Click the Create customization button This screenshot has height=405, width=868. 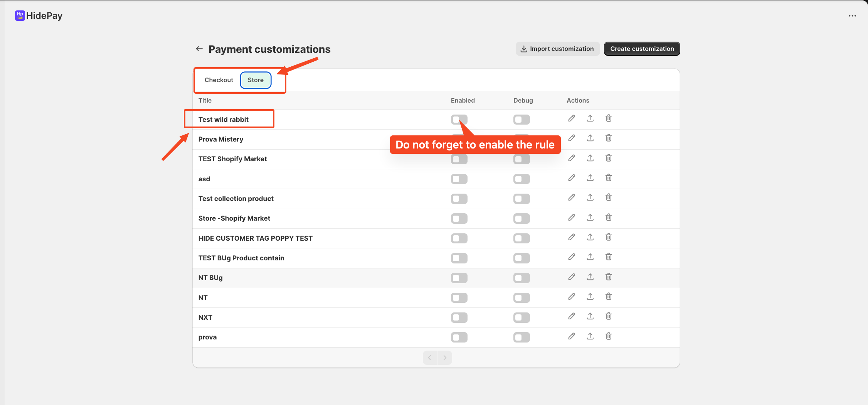[x=642, y=49]
